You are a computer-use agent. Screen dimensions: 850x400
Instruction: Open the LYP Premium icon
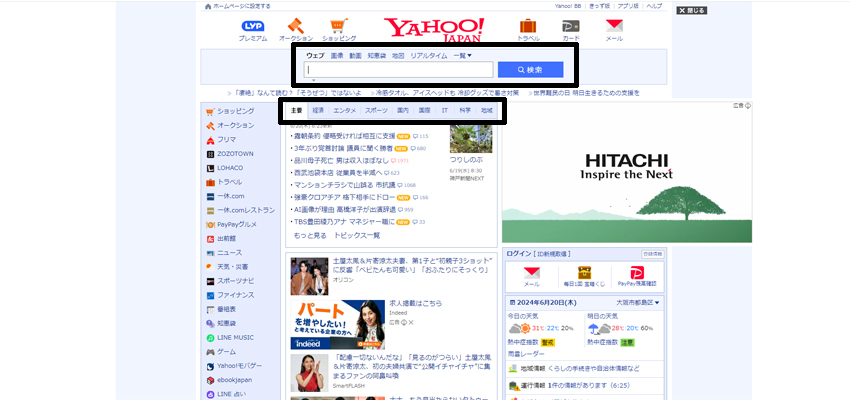(x=253, y=26)
